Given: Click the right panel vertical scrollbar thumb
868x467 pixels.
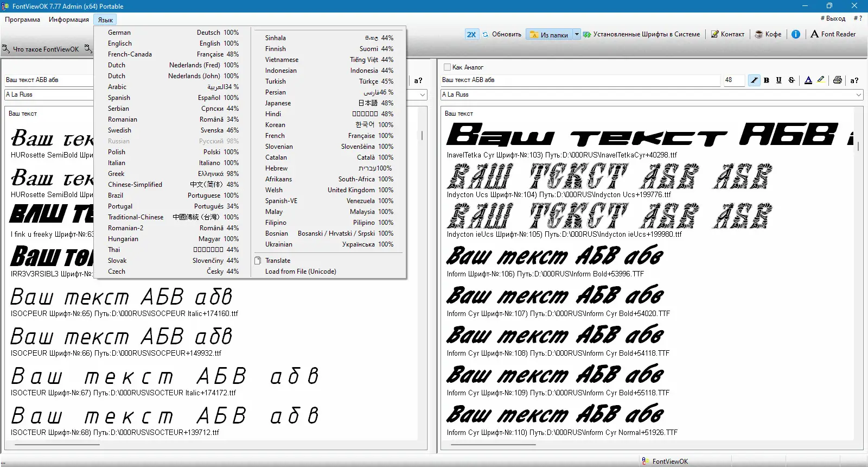Looking at the screenshot, I should click(x=858, y=147).
